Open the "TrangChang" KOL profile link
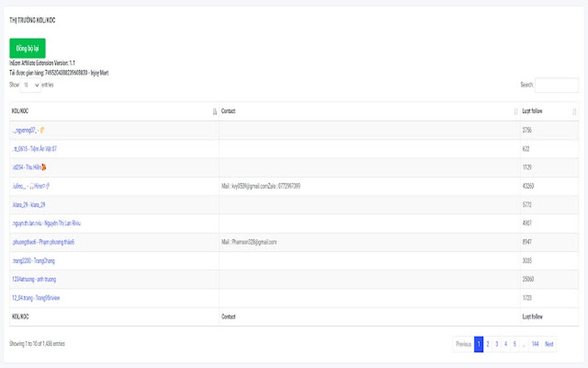The width and height of the screenshot is (588, 368). click(33, 260)
